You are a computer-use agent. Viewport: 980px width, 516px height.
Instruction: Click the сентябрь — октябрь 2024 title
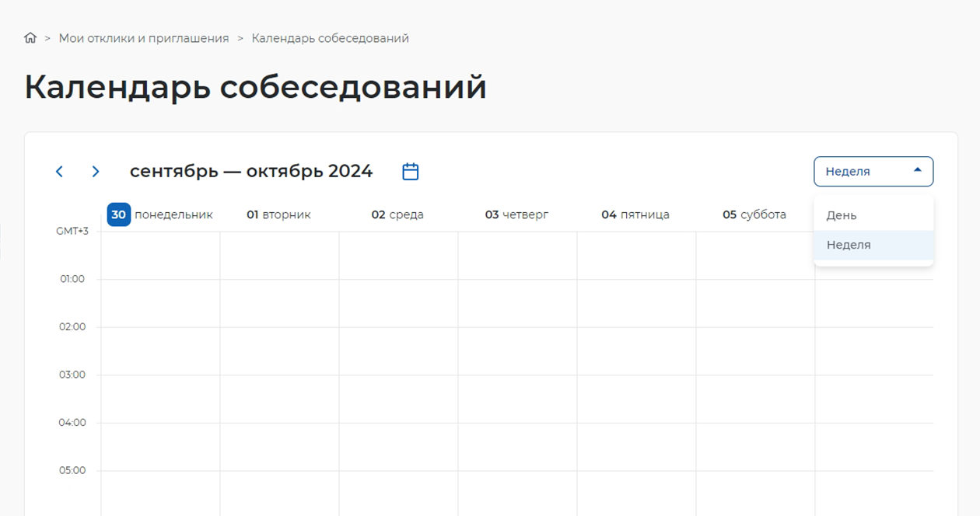click(251, 171)
